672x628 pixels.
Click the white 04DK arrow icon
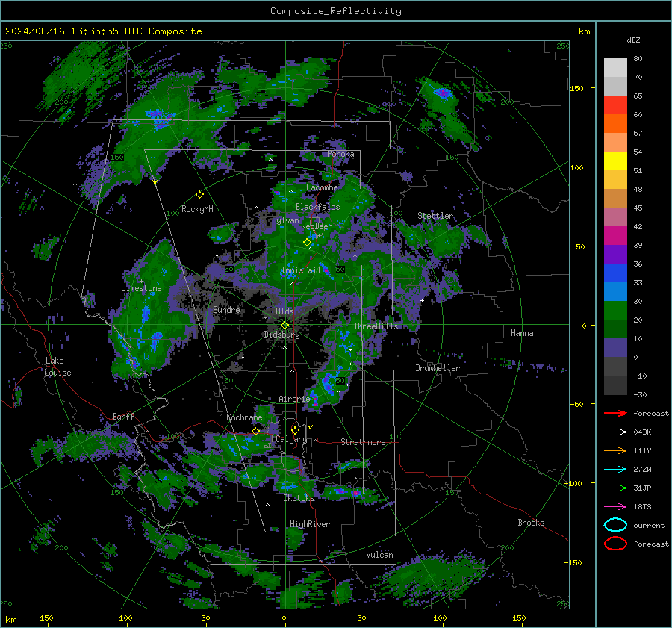tap(615, 432)
